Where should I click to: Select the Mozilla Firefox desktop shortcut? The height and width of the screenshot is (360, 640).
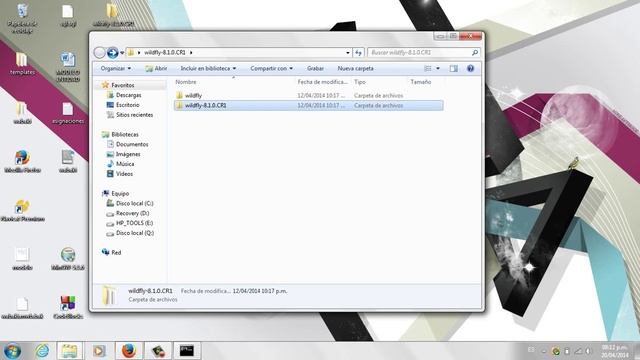point(22,162)
